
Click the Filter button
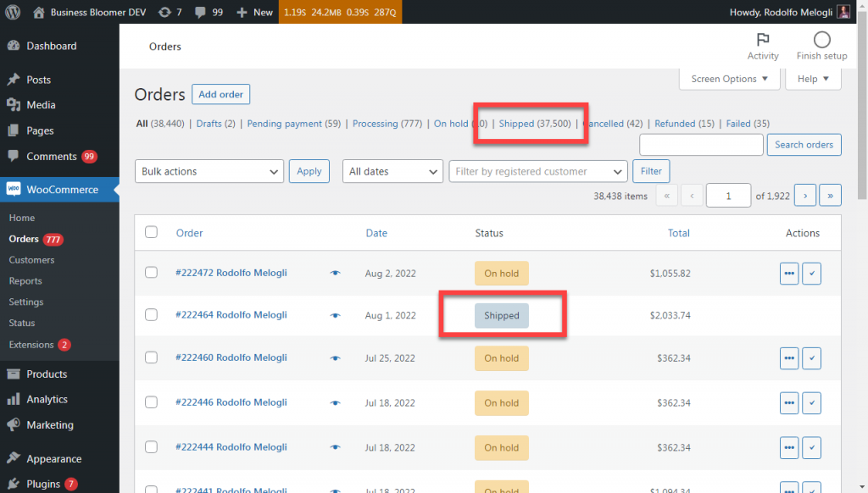(x=651, y=171)
